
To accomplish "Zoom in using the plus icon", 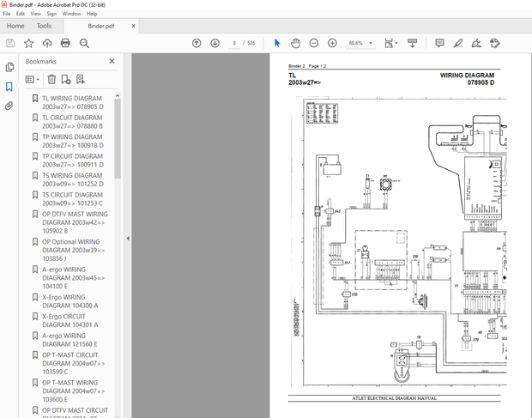I will tap(332, 43).
